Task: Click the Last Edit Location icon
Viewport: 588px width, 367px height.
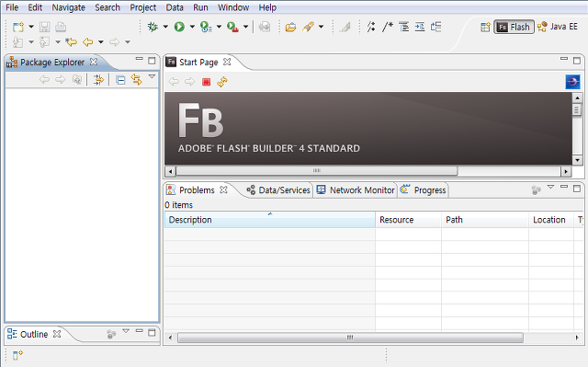Action: point(71,42)
